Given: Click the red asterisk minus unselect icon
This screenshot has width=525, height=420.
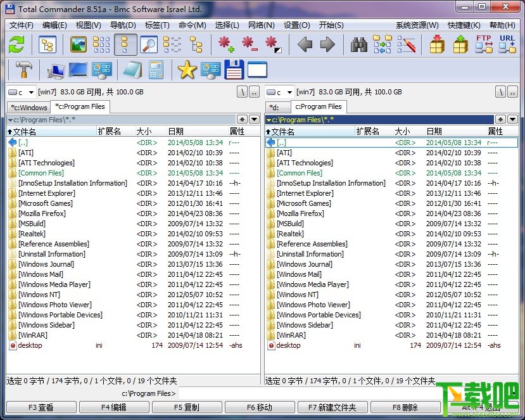Looking at the screenshot, I should 250,44.
